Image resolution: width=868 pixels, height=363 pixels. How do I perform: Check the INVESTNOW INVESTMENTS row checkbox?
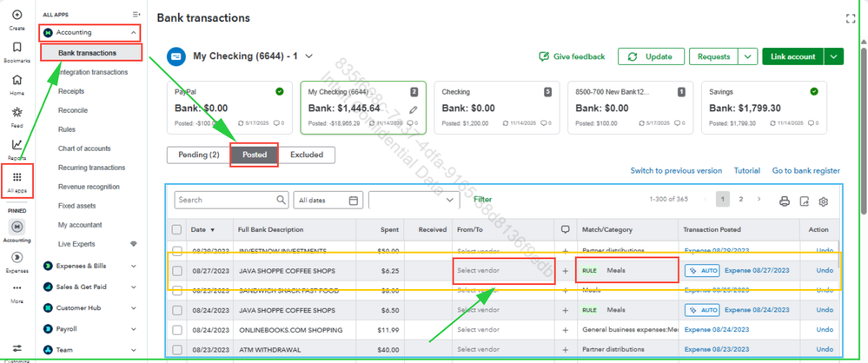point(176,251)
